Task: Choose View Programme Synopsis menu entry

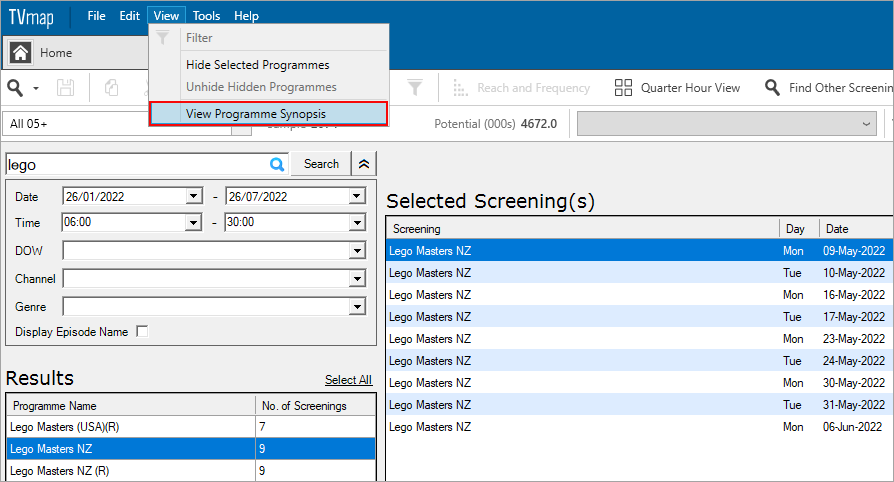Action: point(269,114)
